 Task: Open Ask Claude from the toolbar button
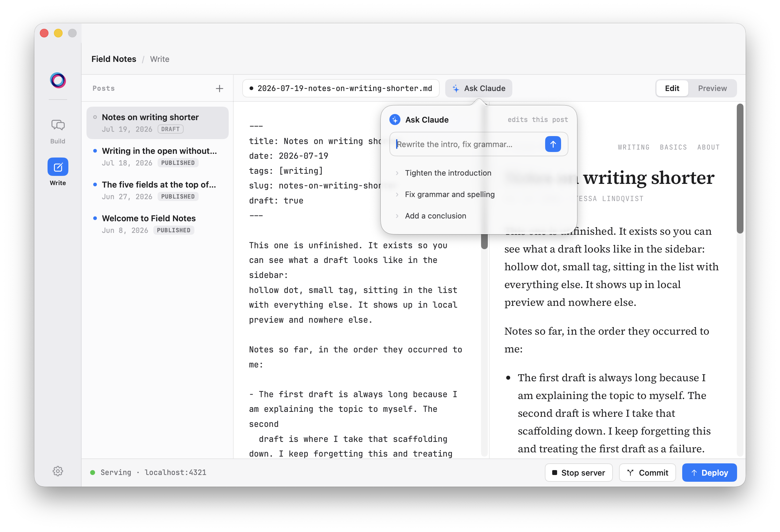coord(478,88)
